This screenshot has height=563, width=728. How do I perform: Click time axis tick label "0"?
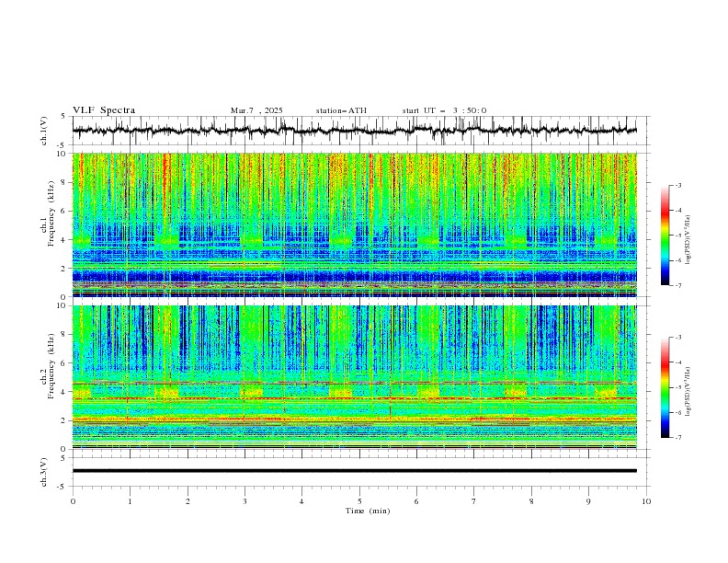[x=73, y=501]
